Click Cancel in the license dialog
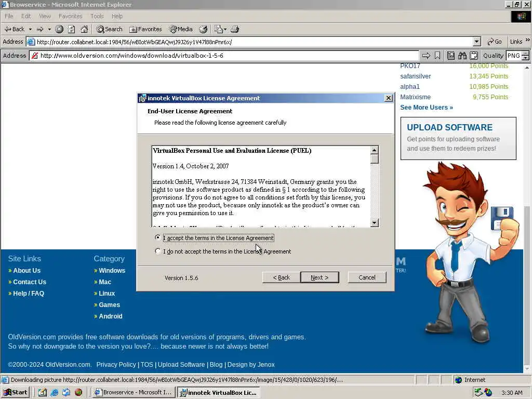 coord(367,277)
